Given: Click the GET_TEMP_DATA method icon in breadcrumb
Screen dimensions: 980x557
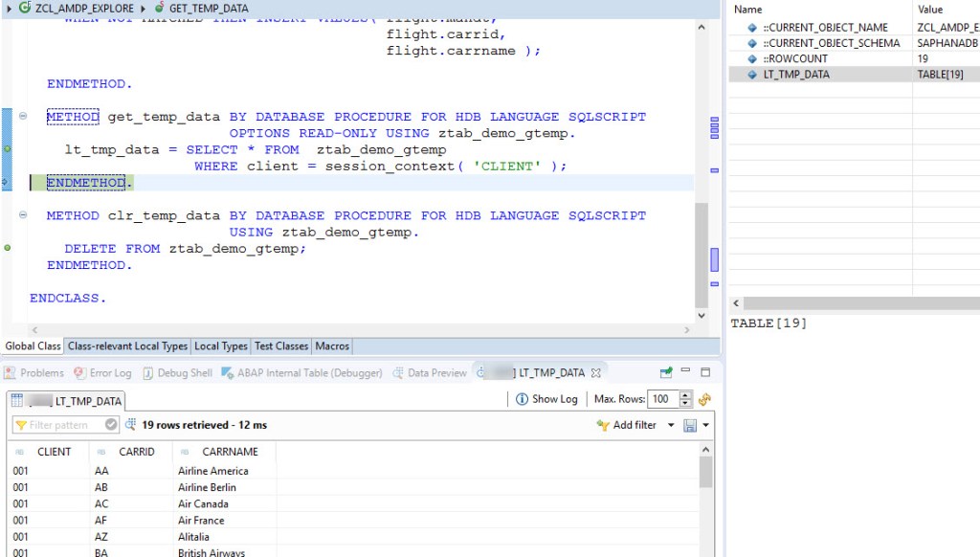Looking at the screenshot, I should pos(159,9).
